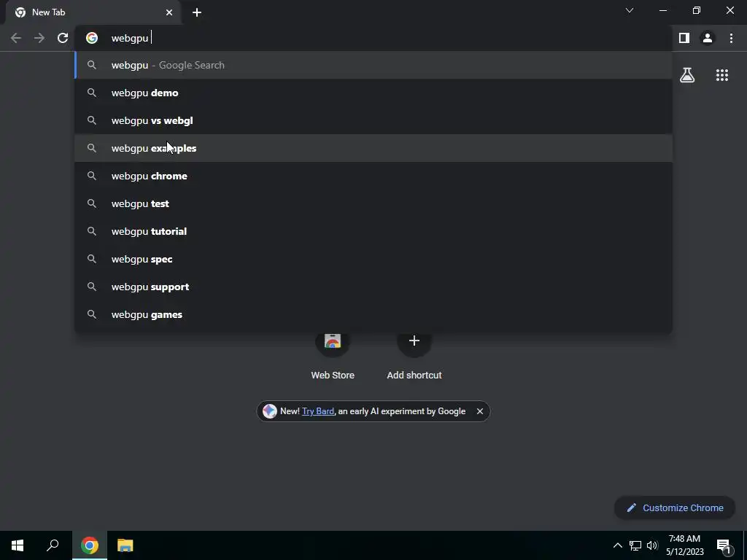
Task: Open the volume tray icon
Action: (x=652, y=545)
